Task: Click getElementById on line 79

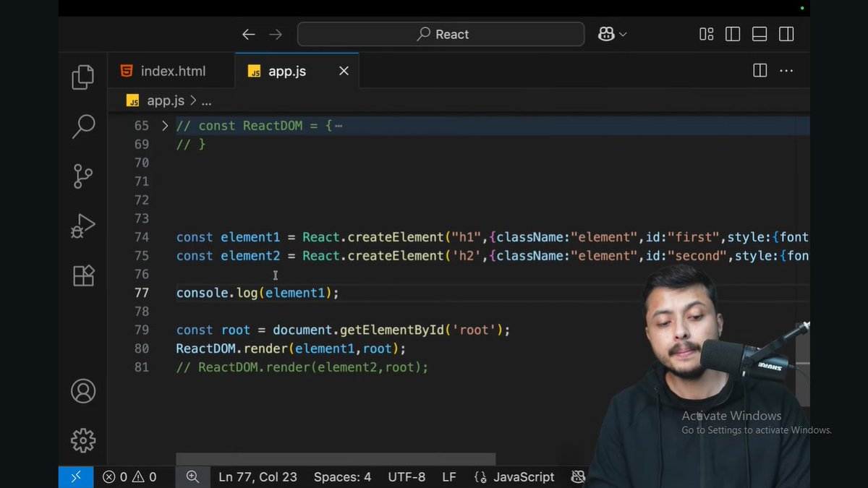Action: 391,330
